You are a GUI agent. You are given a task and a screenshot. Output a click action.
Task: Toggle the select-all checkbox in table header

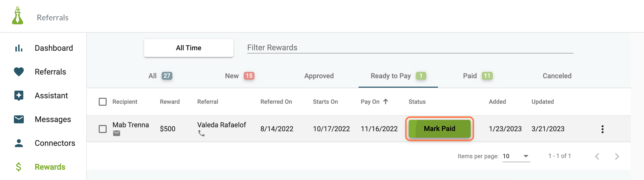[x=102, y=102]
